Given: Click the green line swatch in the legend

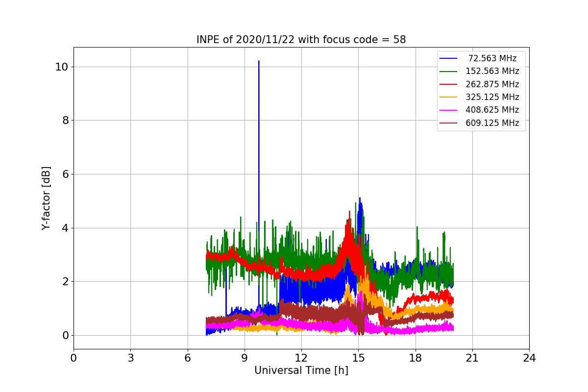Looking at the screenshot, I should tap(448, 72).
